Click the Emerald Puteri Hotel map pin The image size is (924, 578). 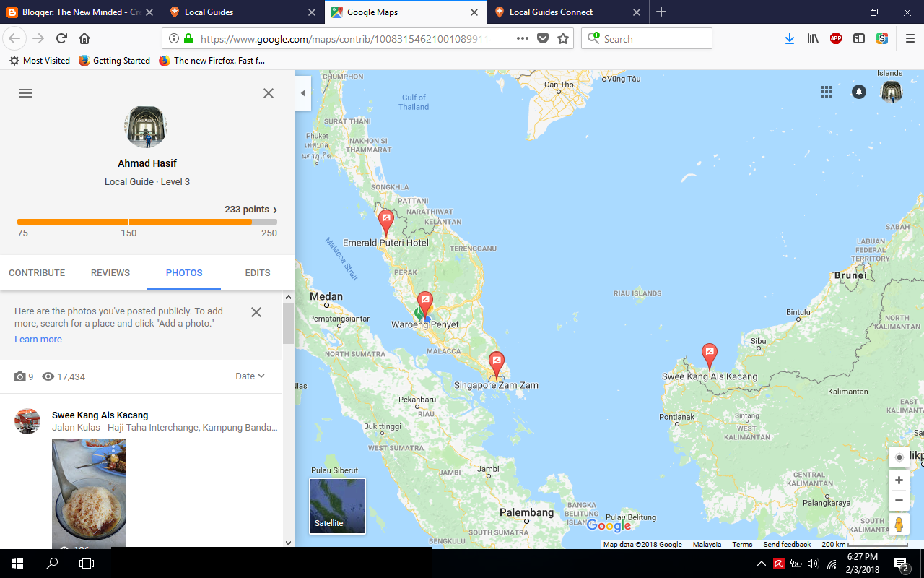386,223
